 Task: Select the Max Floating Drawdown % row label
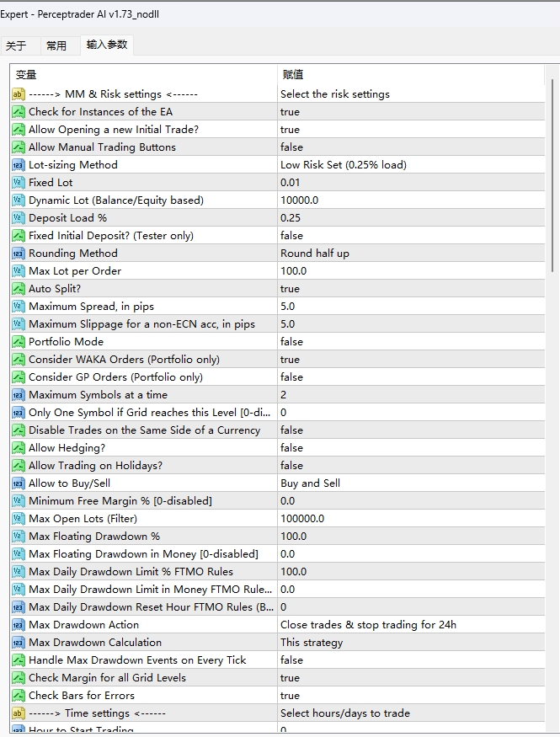(x=94, y=537)
